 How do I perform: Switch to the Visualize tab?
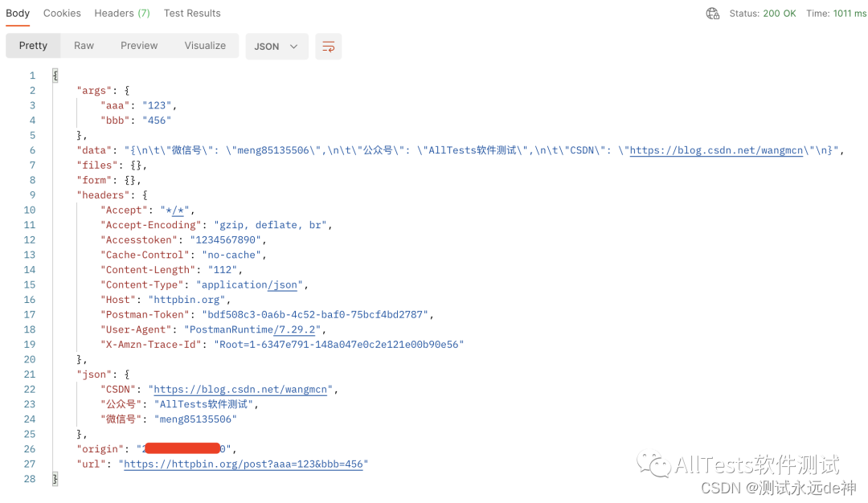[205, 46]
